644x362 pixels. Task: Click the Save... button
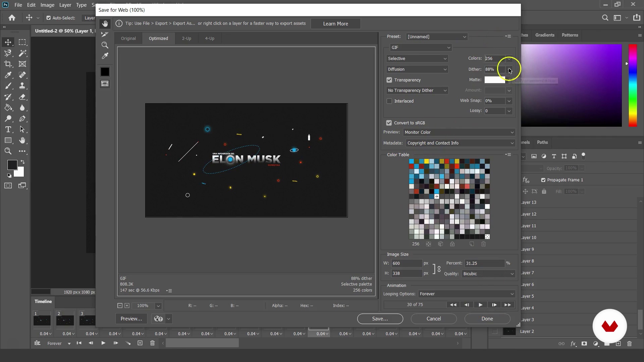380,319
